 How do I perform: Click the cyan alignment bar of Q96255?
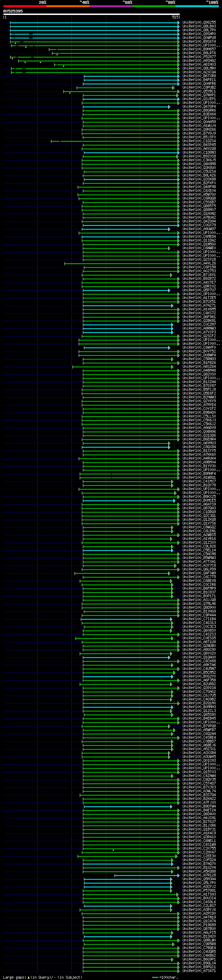95,23
